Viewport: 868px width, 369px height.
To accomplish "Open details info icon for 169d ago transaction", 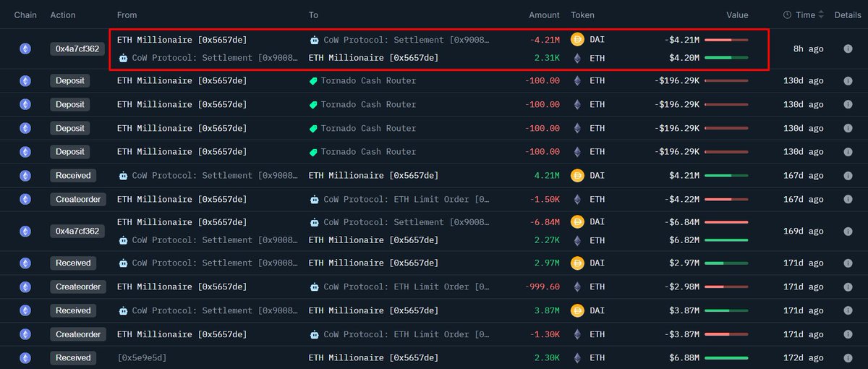I will (x=848, y=232).
